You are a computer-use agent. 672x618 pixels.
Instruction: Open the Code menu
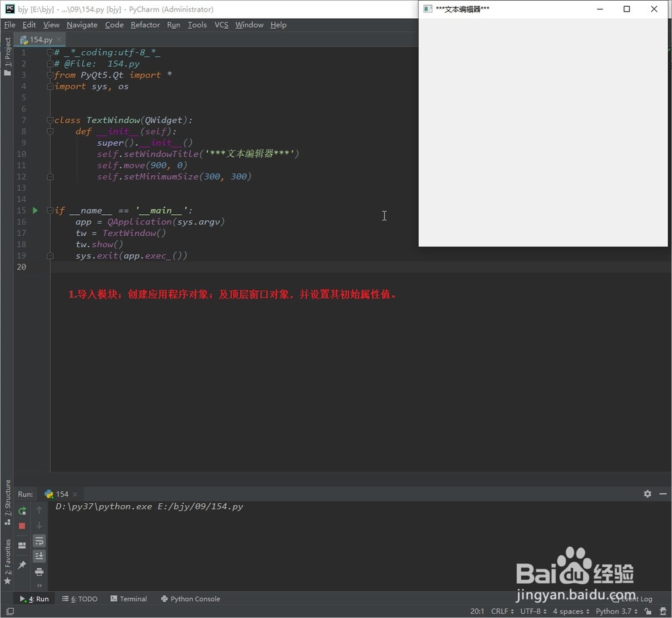(114, 25)
